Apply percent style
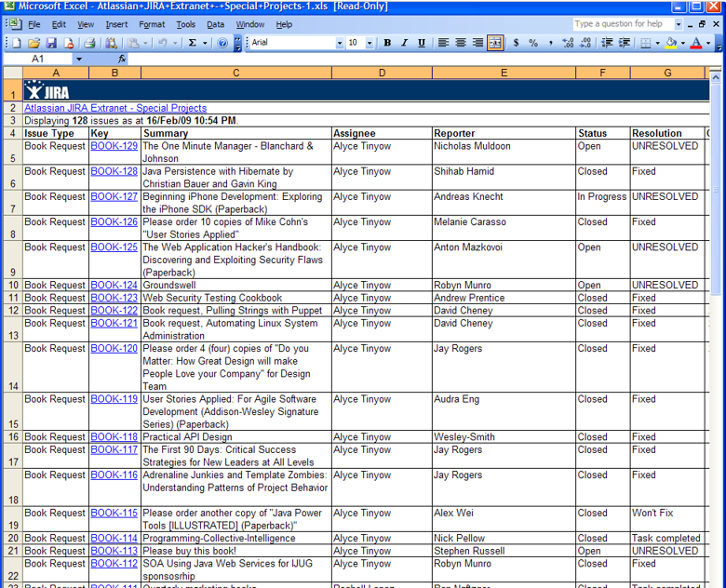Screen dimensions: 726x588 (x=533, y=43)
